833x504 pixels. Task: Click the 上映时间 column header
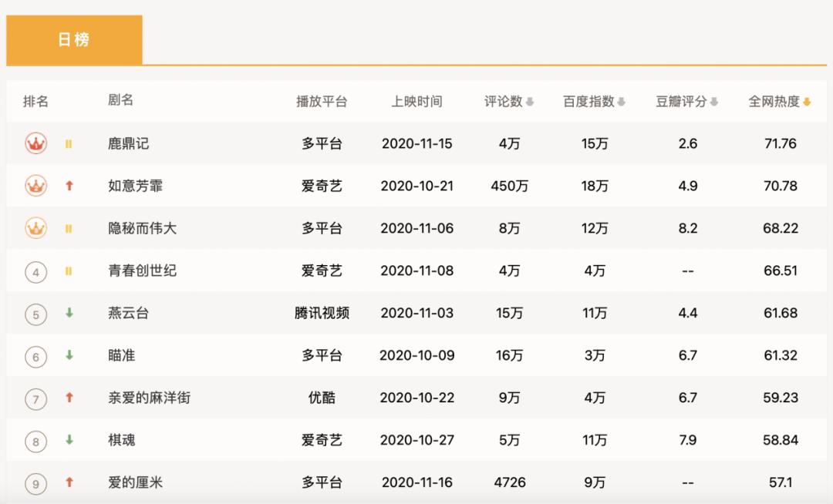coord(416,102)
